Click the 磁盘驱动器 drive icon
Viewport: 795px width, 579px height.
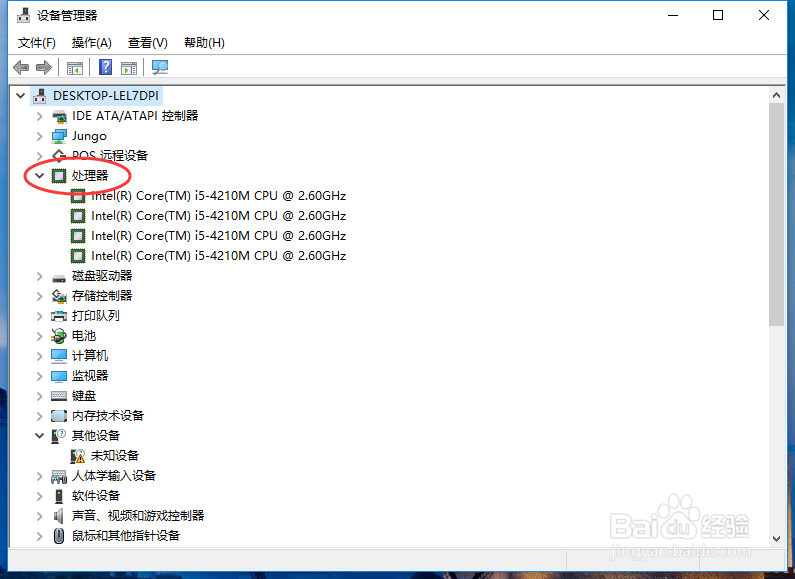[59, 277]
